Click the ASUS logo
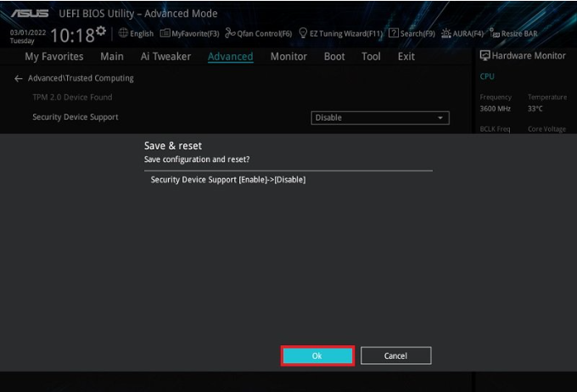The width and height of the screenshot is (577, 392). 30,14
